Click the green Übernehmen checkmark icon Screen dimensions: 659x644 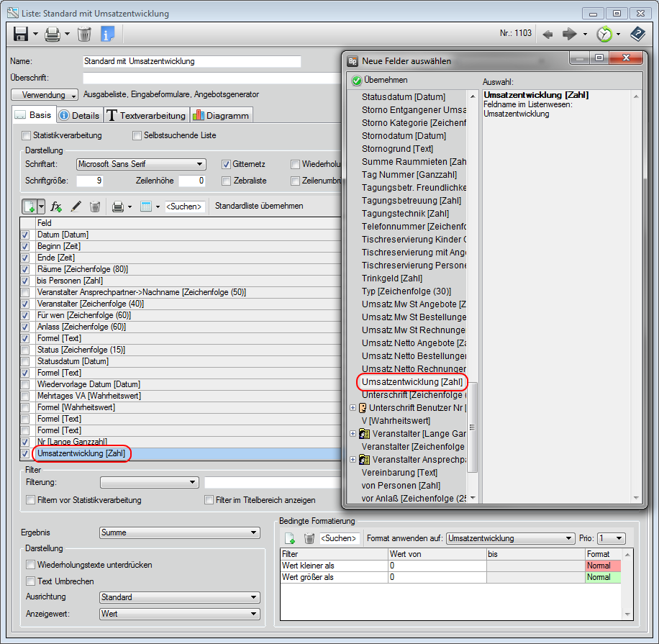355,81
